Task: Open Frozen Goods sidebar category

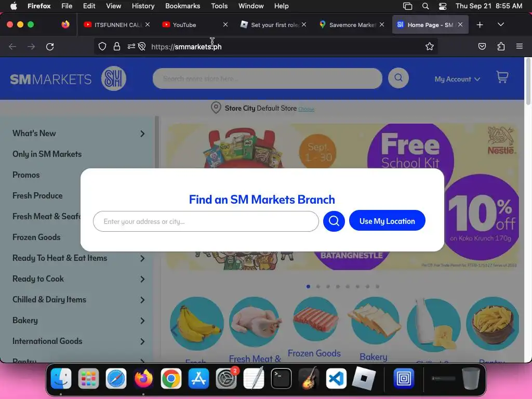Action: 36,237
